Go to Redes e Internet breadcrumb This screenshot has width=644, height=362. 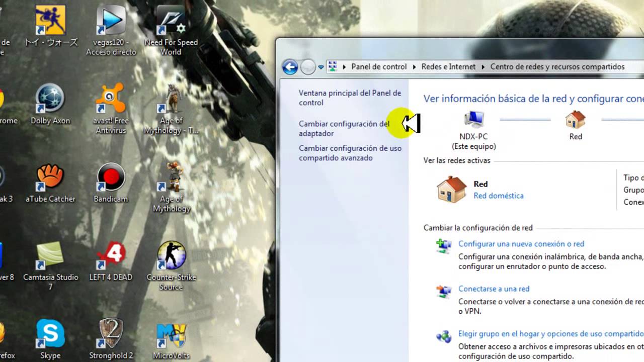(x=448, y=67)
